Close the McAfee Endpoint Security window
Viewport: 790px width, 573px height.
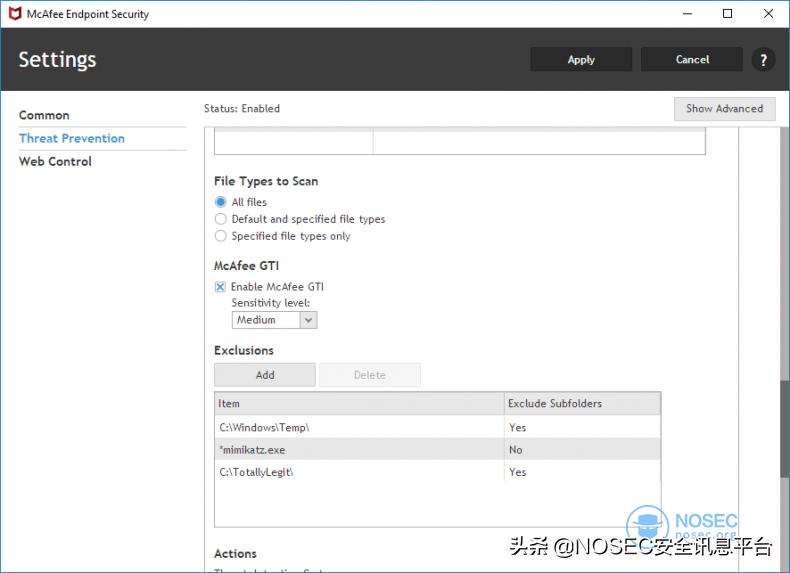click(768, 14)
